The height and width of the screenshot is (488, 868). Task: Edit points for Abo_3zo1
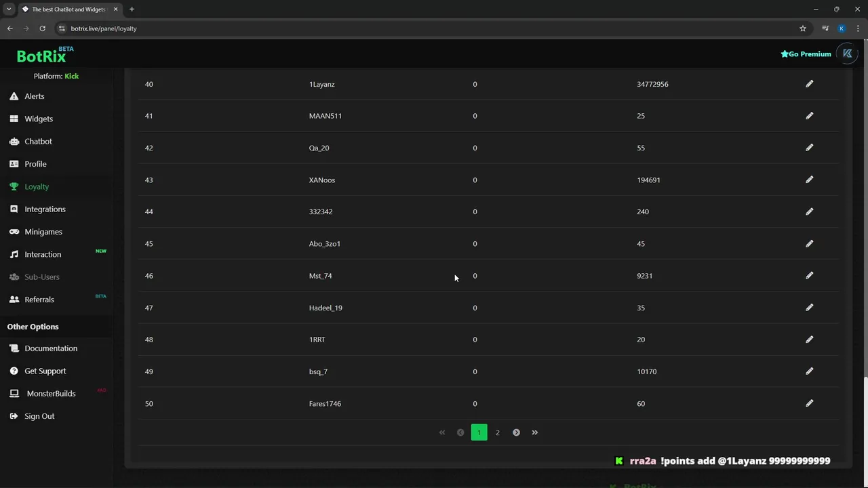point(809,243)
